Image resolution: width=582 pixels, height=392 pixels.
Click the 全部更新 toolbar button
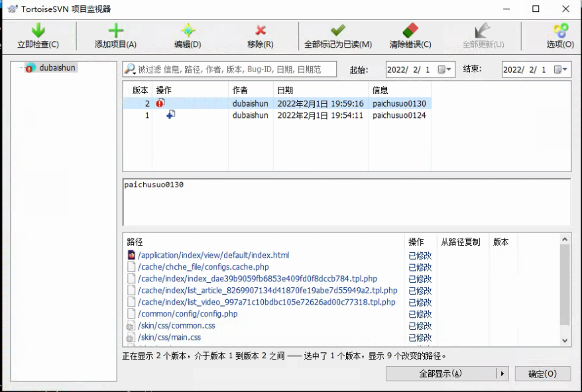click(483, 36)
